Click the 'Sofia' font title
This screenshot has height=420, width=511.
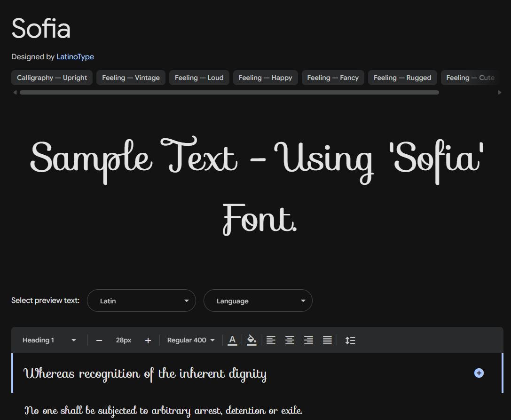41,28
